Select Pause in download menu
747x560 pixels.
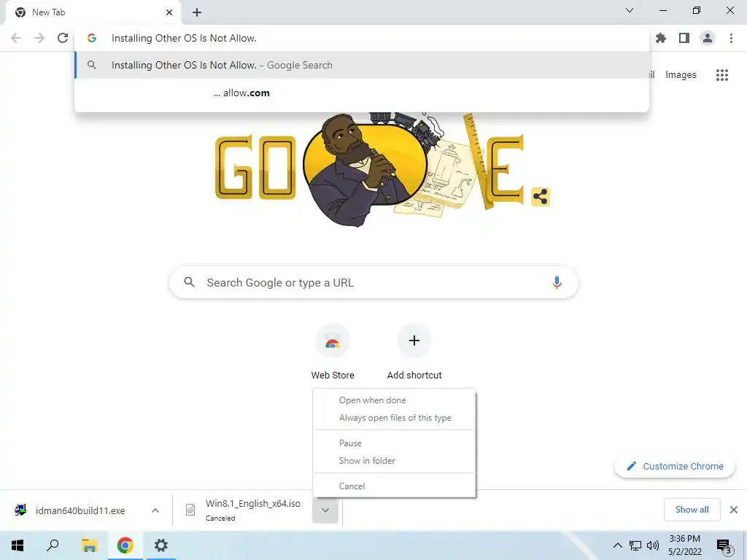click(x=395, y=443)
